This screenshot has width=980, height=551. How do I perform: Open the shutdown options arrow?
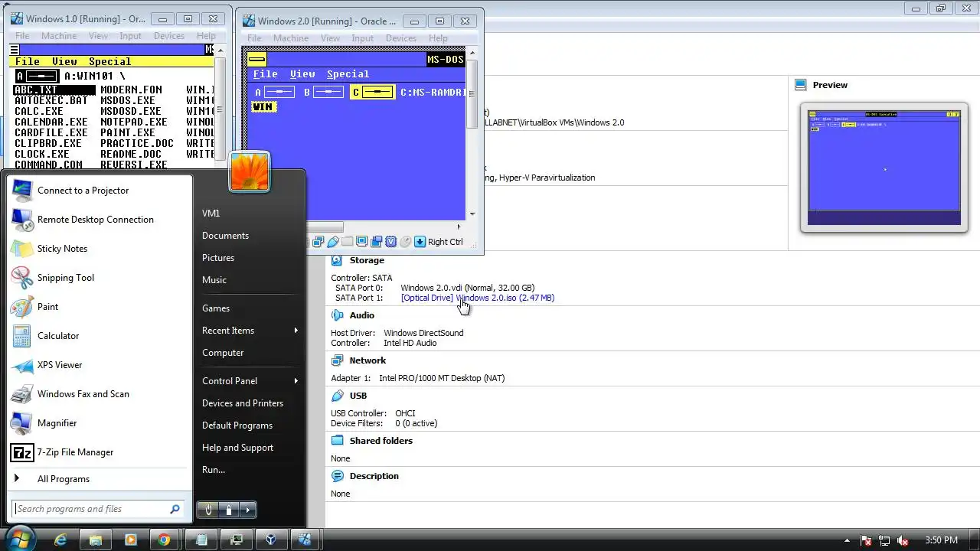pyautogui.click(x=247, y=510)
